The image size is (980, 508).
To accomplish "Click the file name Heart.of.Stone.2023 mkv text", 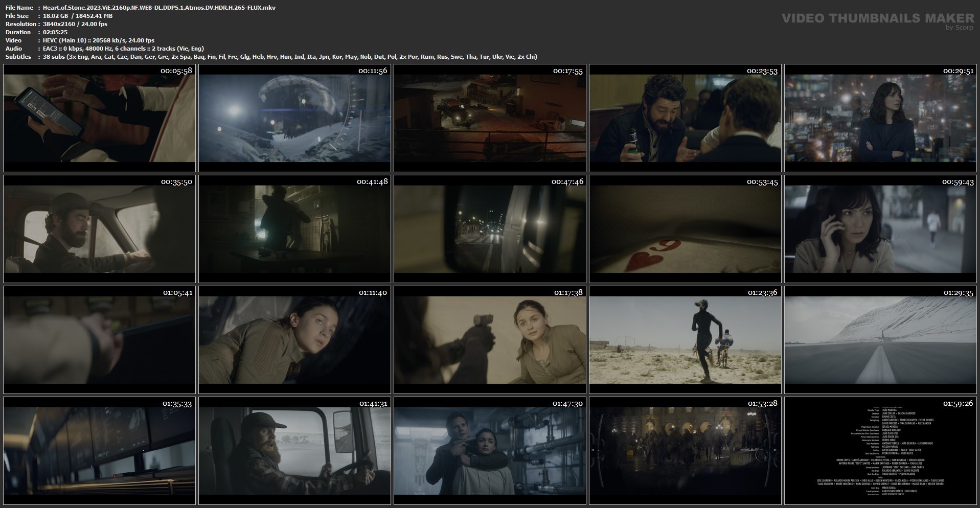I will pos(159,8).
